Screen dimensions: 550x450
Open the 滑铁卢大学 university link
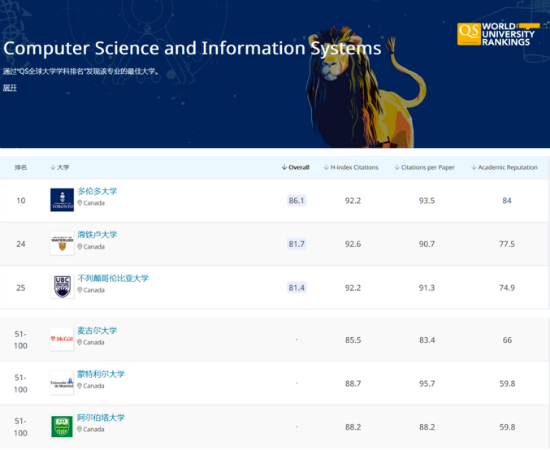click(x=97, y=235)
